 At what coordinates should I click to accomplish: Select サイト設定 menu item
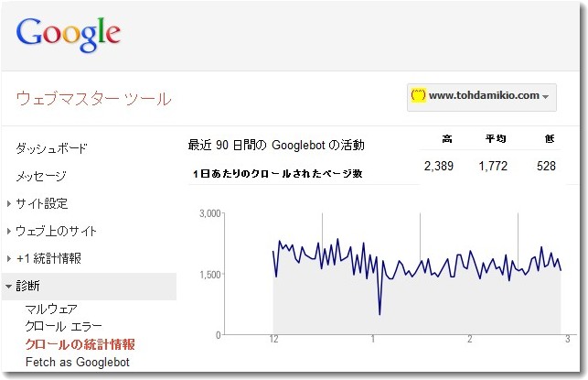point(42,204)
